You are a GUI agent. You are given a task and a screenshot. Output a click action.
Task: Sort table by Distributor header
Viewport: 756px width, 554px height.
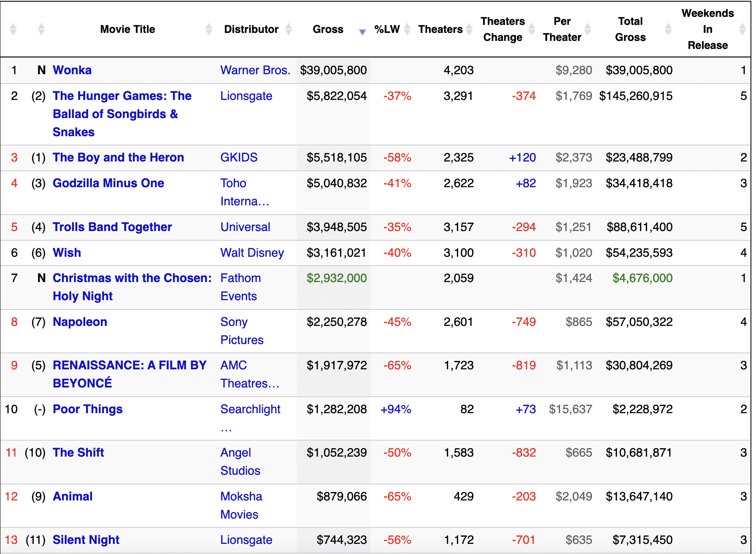(251, 29)
